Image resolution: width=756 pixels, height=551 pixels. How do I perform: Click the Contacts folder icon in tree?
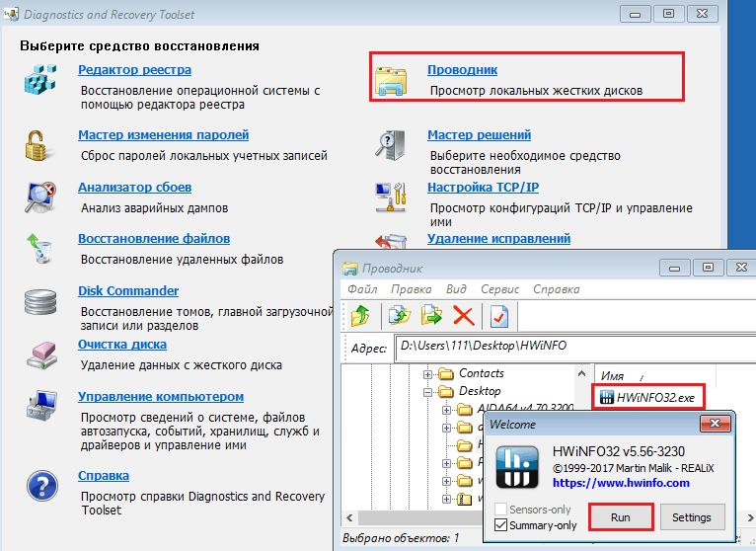[x=446, y=373]
